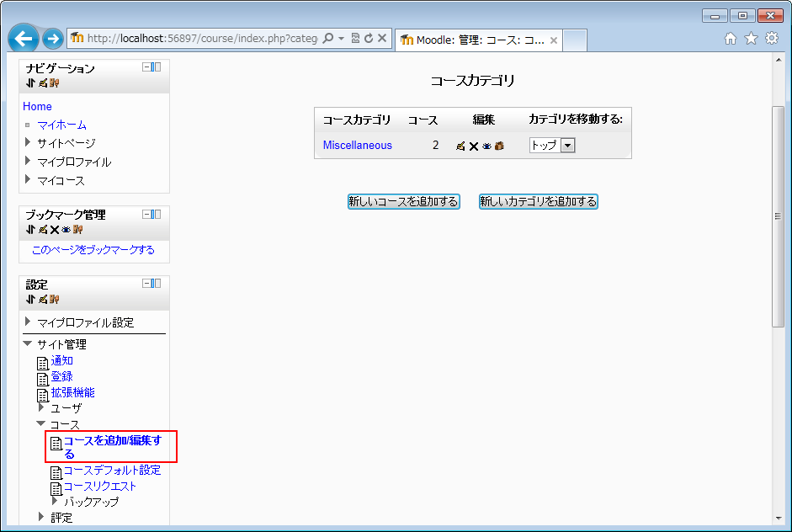
Task: Open コースデフォルト設定 in settings tree
Action: tap(112, 471)
